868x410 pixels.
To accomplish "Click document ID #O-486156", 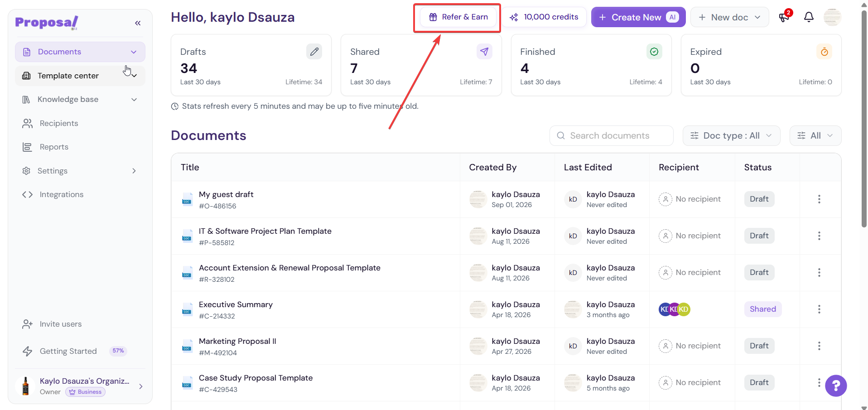I will [x=217, y=206].
